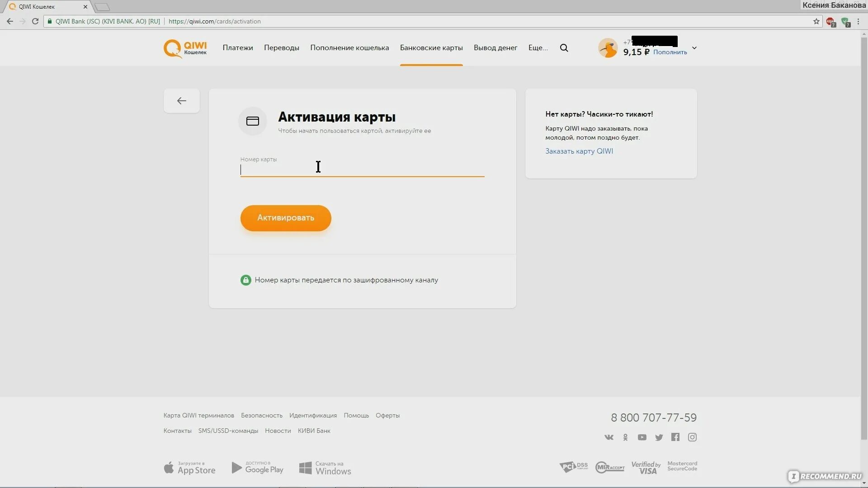Click the user account avatar icon

607,47
